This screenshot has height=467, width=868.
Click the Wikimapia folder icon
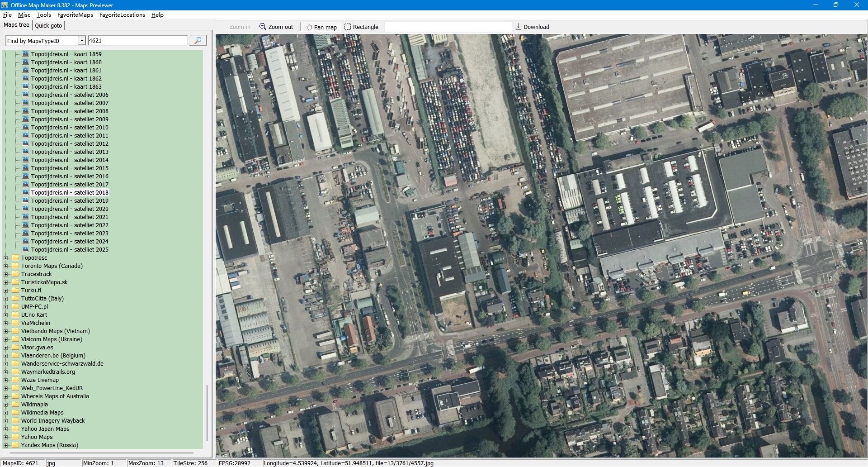coord(15,404)
